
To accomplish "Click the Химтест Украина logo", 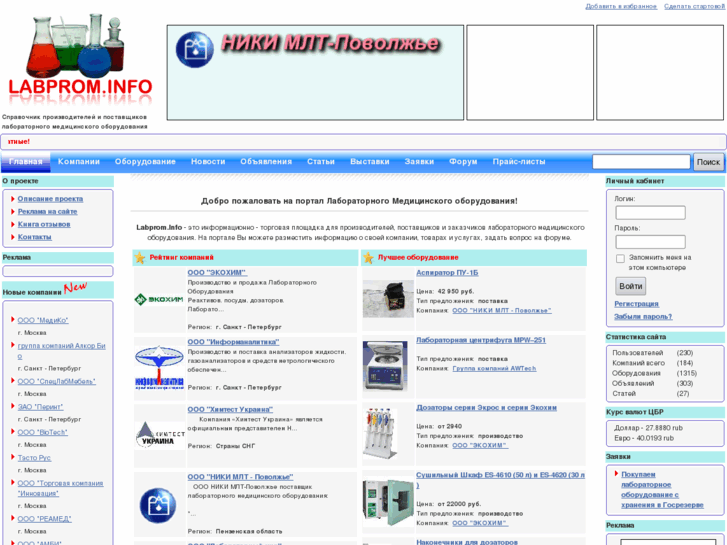I will tap(160, 435).
